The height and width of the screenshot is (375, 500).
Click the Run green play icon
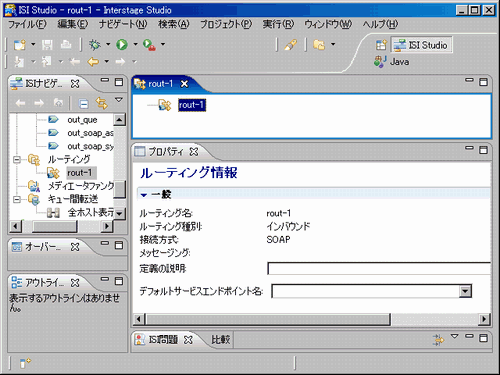tap(122, 44)
